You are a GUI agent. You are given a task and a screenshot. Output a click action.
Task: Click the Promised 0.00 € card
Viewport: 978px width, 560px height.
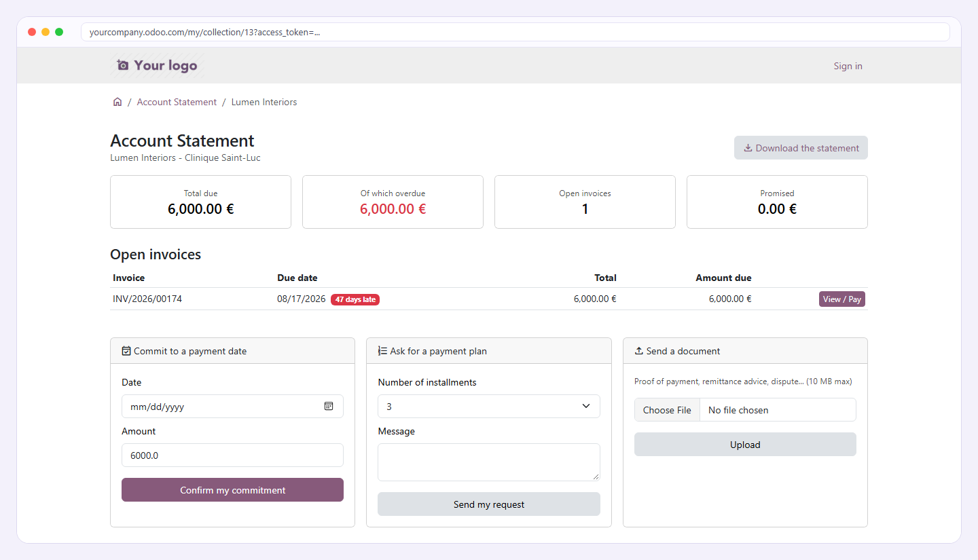[777, 202]
